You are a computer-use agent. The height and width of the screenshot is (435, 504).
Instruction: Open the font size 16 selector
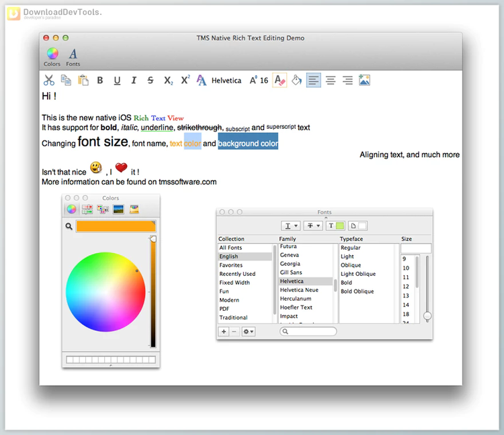[259, 81]
